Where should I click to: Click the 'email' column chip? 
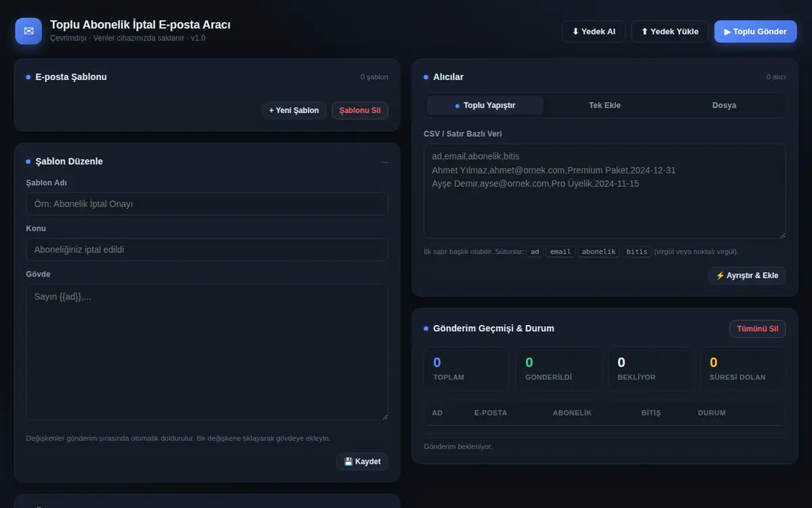(560, 252)
